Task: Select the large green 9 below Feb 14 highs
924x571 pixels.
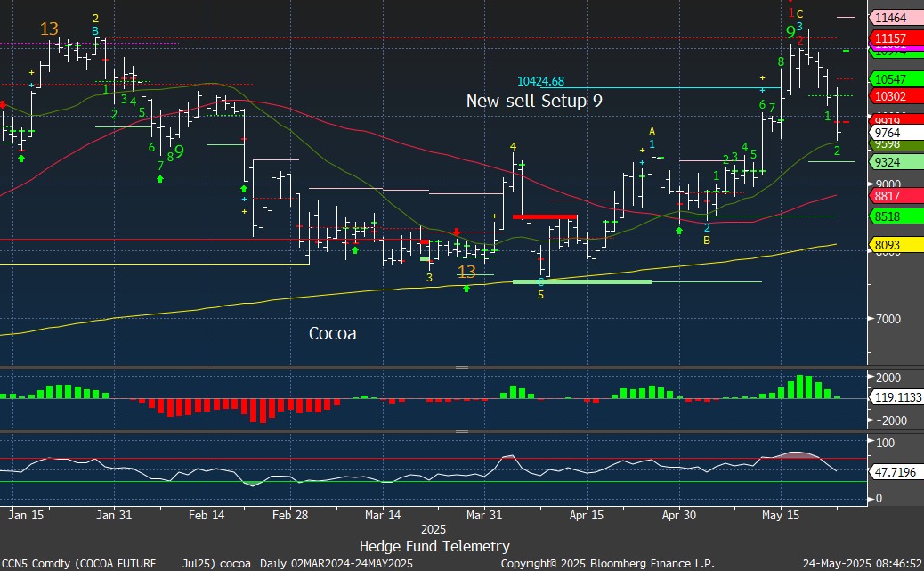Action: pos(179,151)
